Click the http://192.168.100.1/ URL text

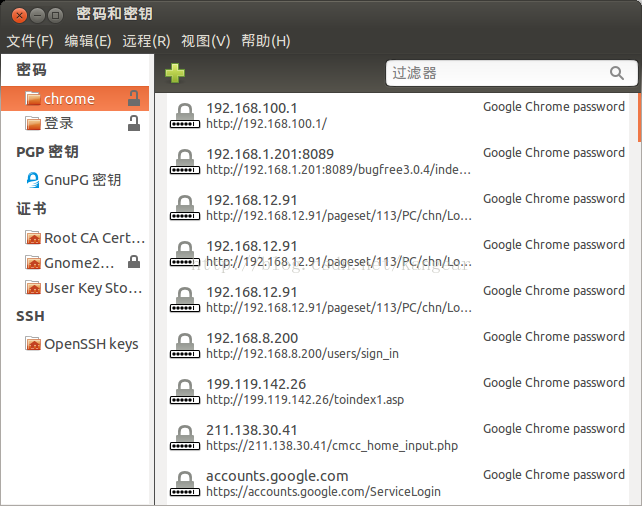pyautogui.click(x=267, y=123)
